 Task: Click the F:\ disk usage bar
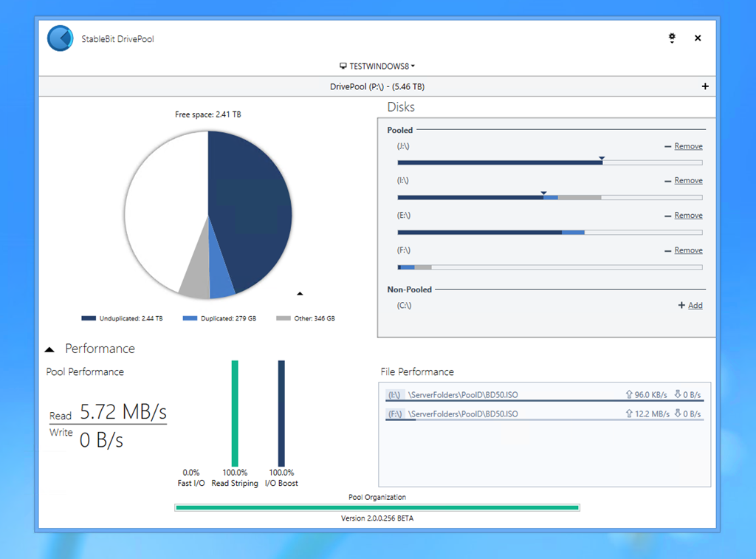[x=549, y=267]
